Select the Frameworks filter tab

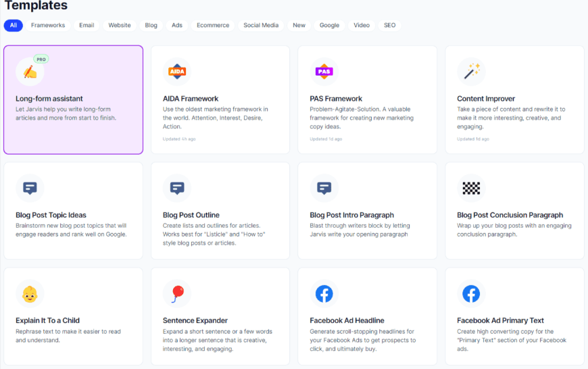pos(48,25)
